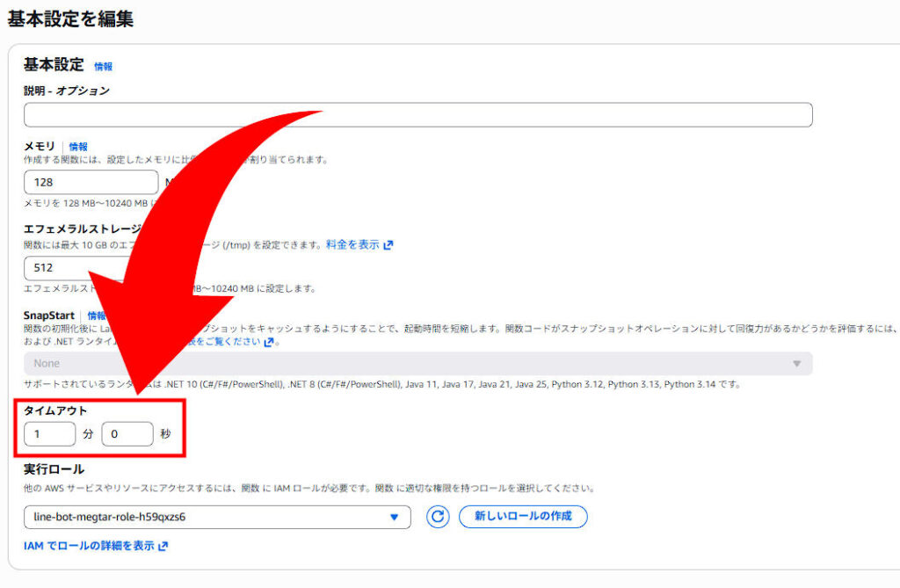Open the SnapStart dropdown arrow
900x588 pixels.
797,363
